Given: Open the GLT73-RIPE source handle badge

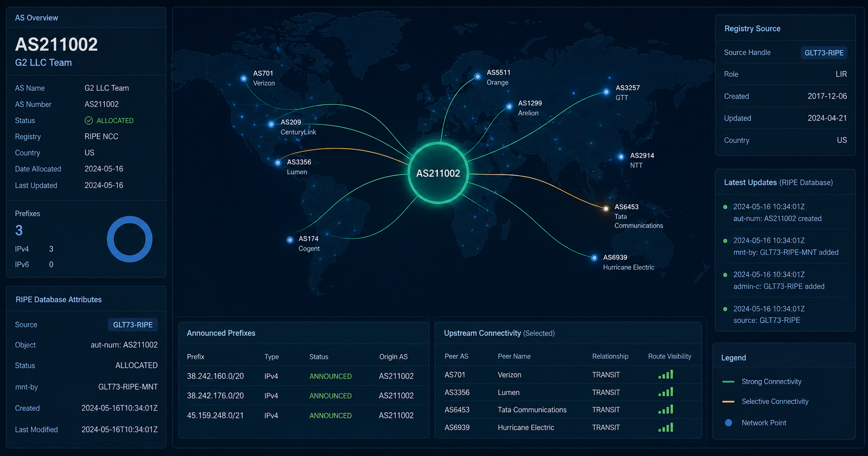Looking at the screenshot, I should point(824,53).
